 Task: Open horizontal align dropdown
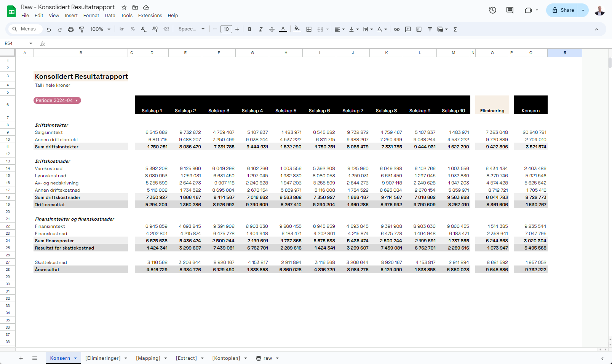tap(340, 29)
